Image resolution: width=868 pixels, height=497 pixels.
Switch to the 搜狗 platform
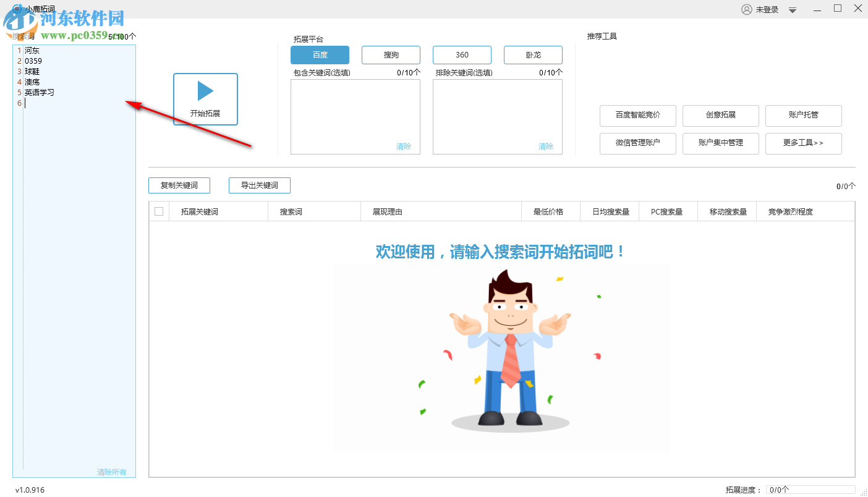[391, 54]
